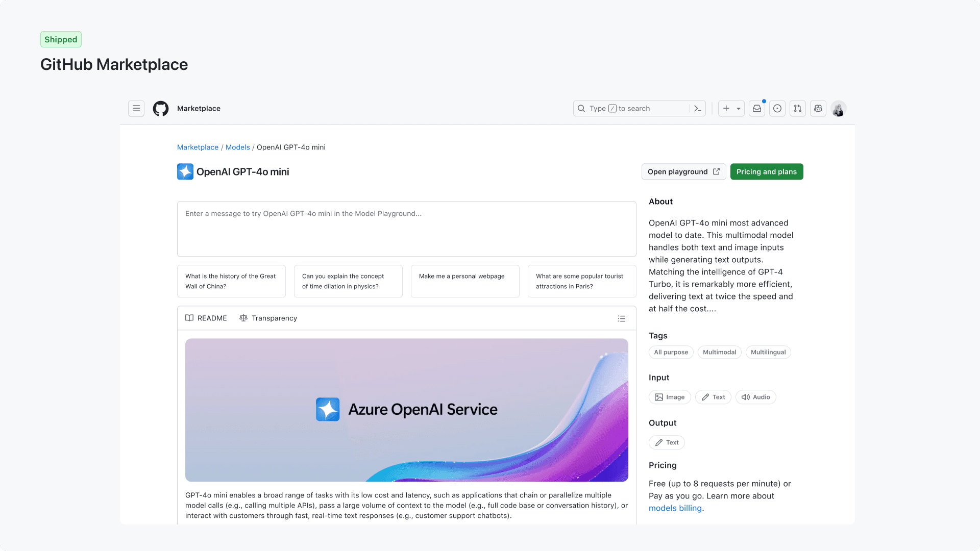Click the plus icon to create new
Viewport: 980px width, 551px height.
[x=726, y=108]
